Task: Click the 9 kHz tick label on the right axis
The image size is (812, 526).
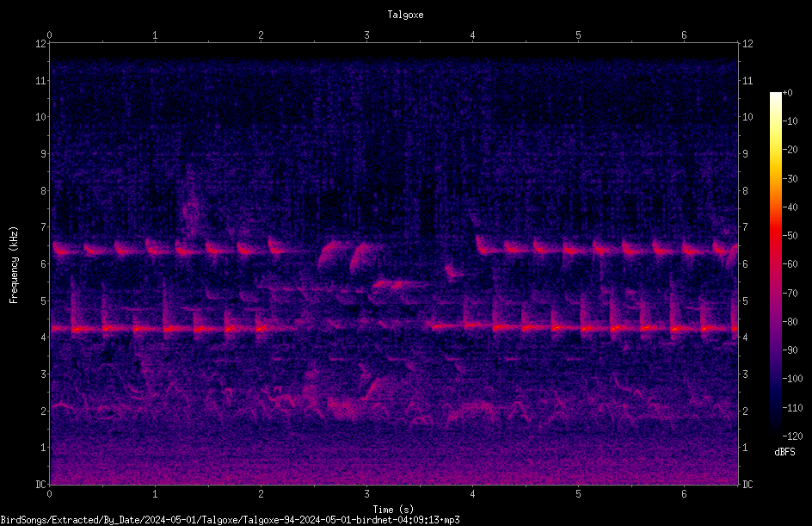Action: (745, 154)
